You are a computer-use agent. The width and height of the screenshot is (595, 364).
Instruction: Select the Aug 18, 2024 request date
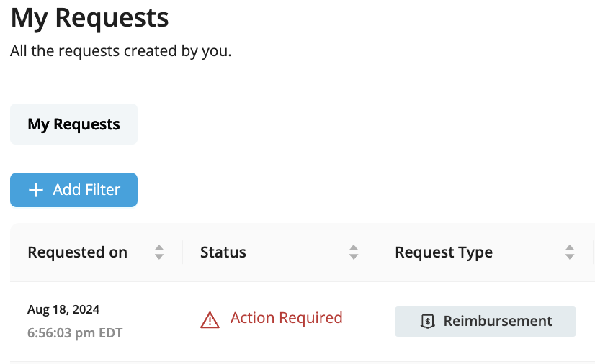click(63, 309)
